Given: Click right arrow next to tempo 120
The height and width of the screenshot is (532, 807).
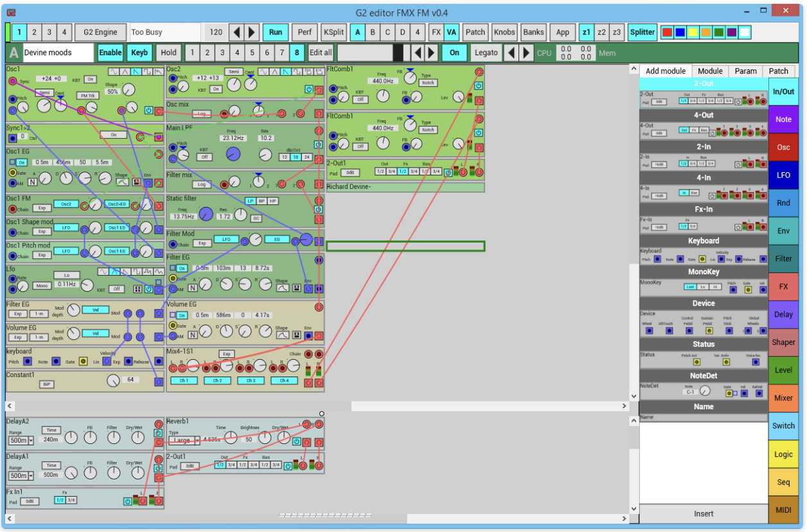Looking at the screenshot, I should point(252,32).
